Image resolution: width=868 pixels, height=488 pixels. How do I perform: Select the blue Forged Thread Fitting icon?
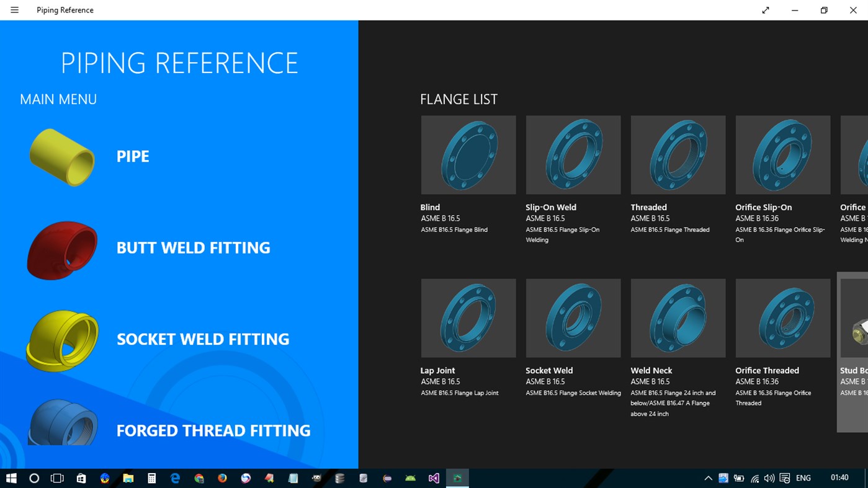(x=61, y=424)
